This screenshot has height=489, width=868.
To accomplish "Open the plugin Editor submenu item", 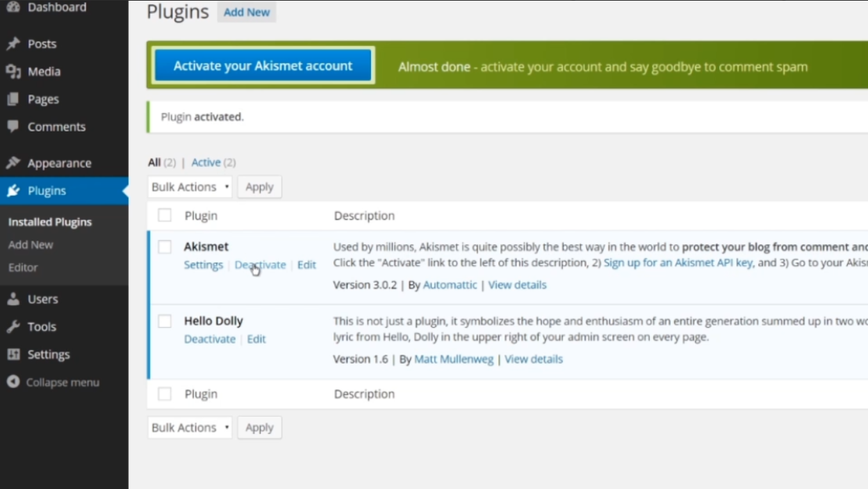I will point(23,267).
